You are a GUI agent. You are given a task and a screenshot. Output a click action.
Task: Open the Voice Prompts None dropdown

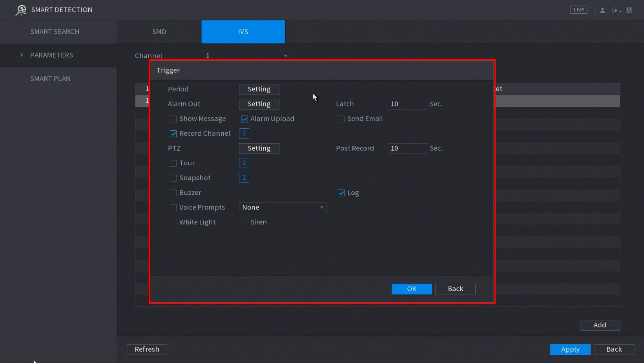[283, 208]
